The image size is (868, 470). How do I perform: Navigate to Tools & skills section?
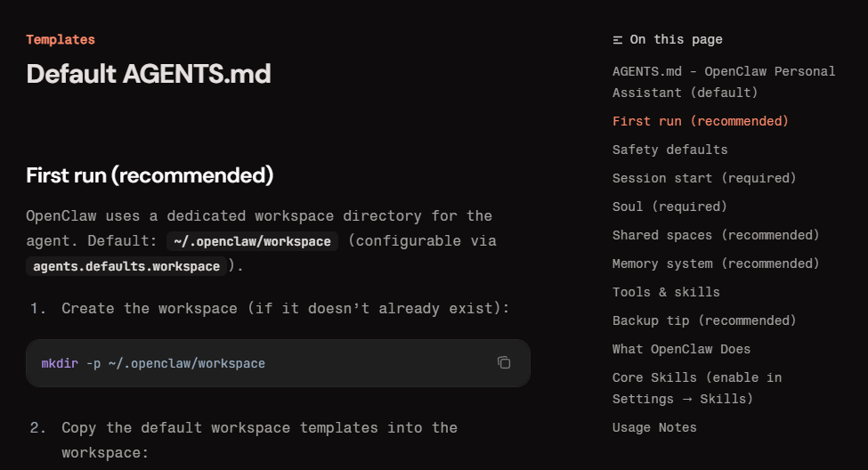[x=666, y=292]
